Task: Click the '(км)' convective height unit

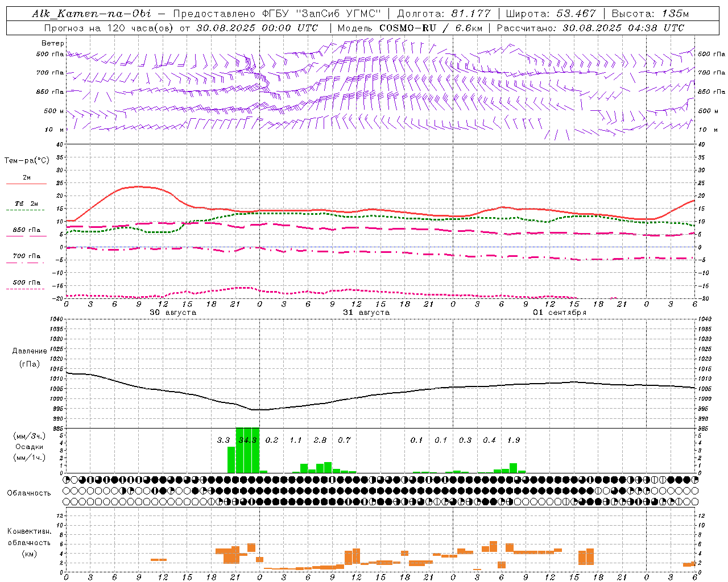Action: tap(30, 554)
